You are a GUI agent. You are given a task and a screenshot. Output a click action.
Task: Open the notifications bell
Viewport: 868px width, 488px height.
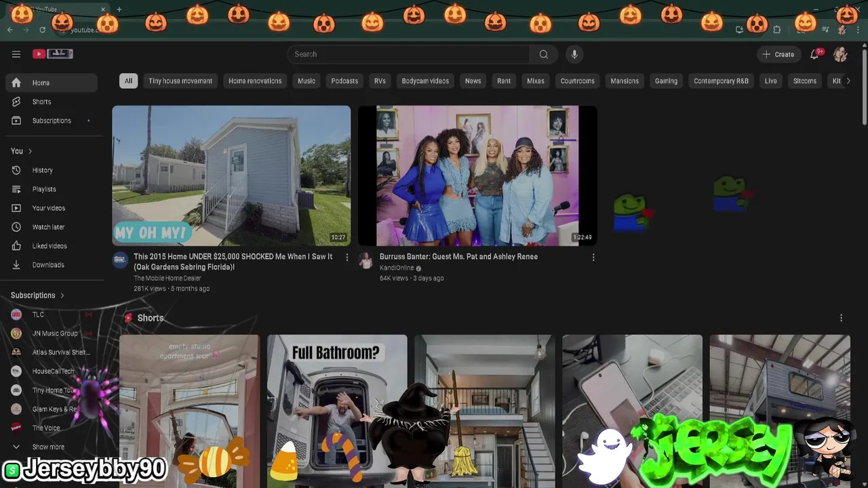point(814,54)
